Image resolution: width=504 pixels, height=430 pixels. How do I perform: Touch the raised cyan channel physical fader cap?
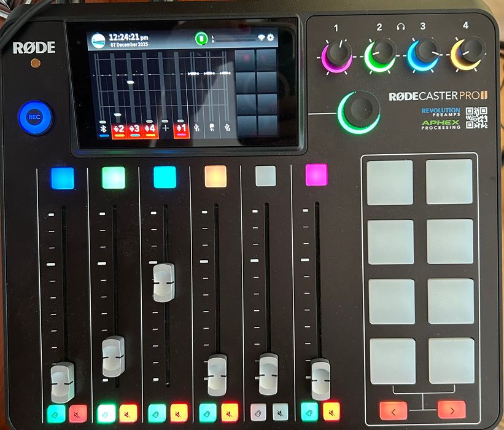click(x=164, y=283)
